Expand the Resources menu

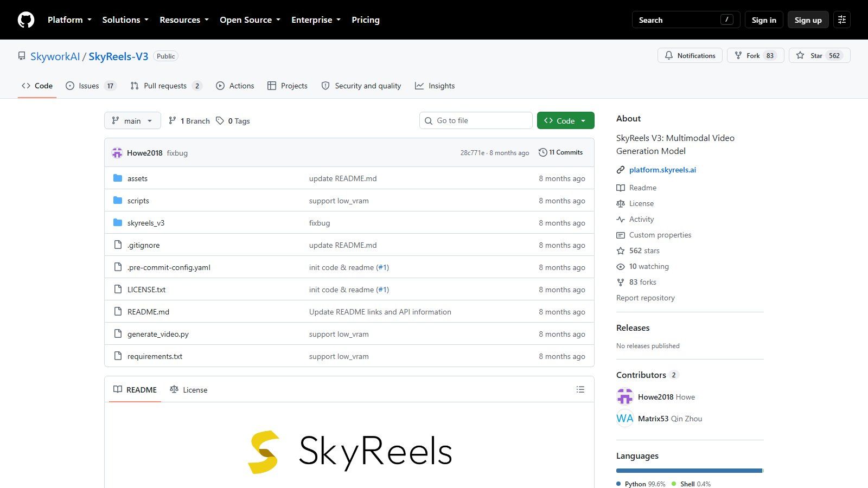[184, 20]
